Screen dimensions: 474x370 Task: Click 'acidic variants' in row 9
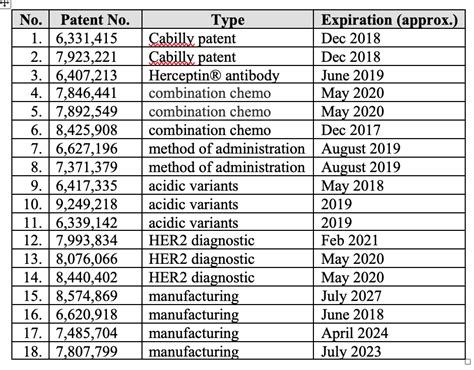tap(193, 186)
